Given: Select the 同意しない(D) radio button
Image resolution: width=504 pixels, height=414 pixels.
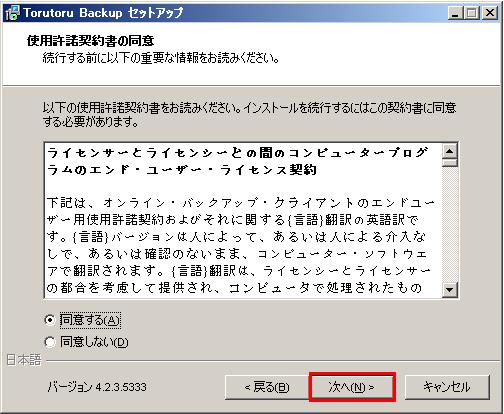Looking at the screenshot, I should click(50, 342).
